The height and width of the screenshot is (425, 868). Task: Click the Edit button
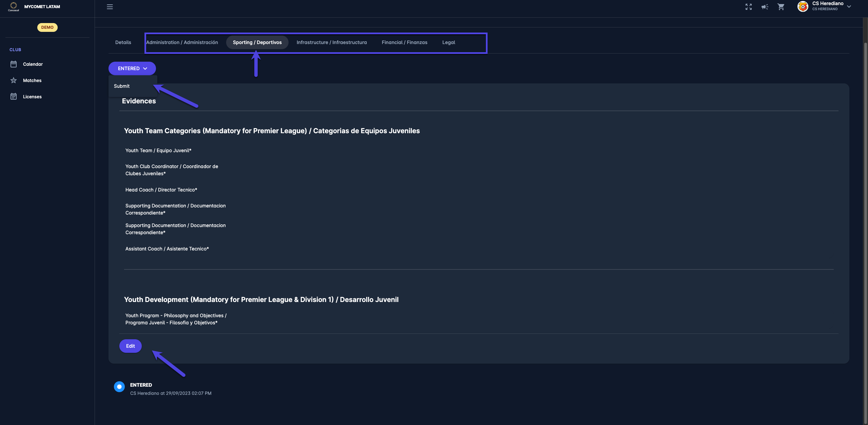click(x=130, y=346)
